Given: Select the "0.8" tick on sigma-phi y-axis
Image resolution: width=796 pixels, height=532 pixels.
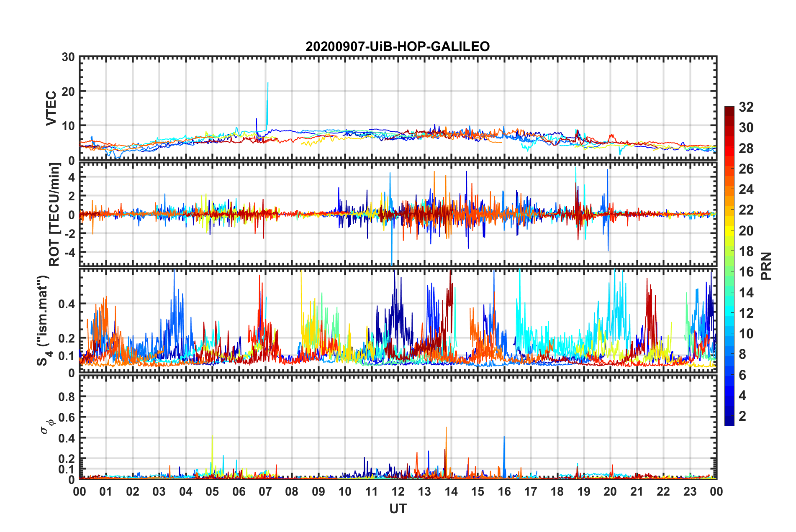Looking at the screenshot, I should point(66,396).
